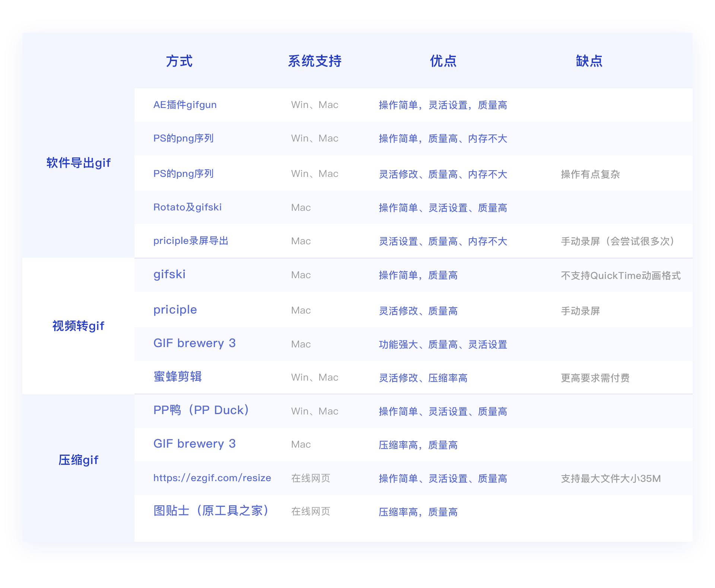Screen dimensions: 715x588
Task: Click GIF brewery 3 under 压缩gif
Action: [194, 444]
